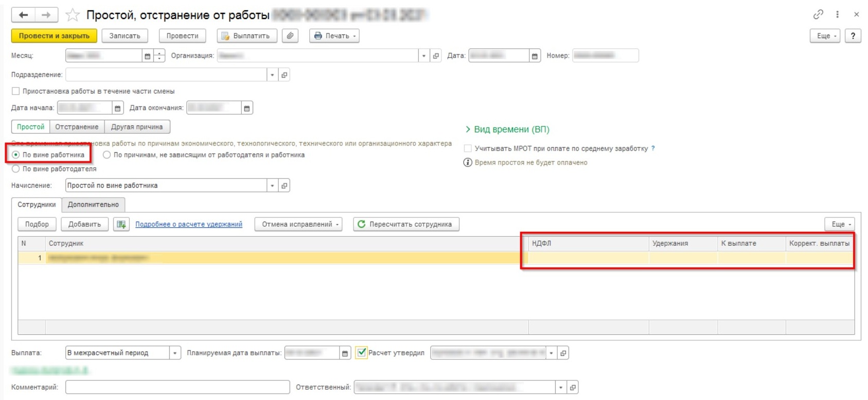Viewport: 868px width, 400px height.
Task: Open the Дополнительно tab
Action: [93, 205]
